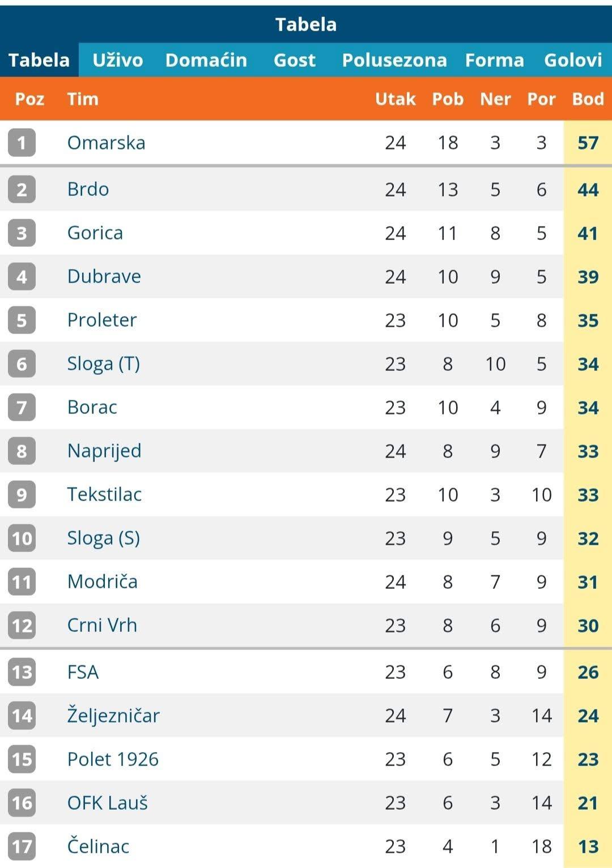Image resolution: width=612 pixels, height=868 pixels.
Task: Open the Omarska team link
Action: coord(106,143)
